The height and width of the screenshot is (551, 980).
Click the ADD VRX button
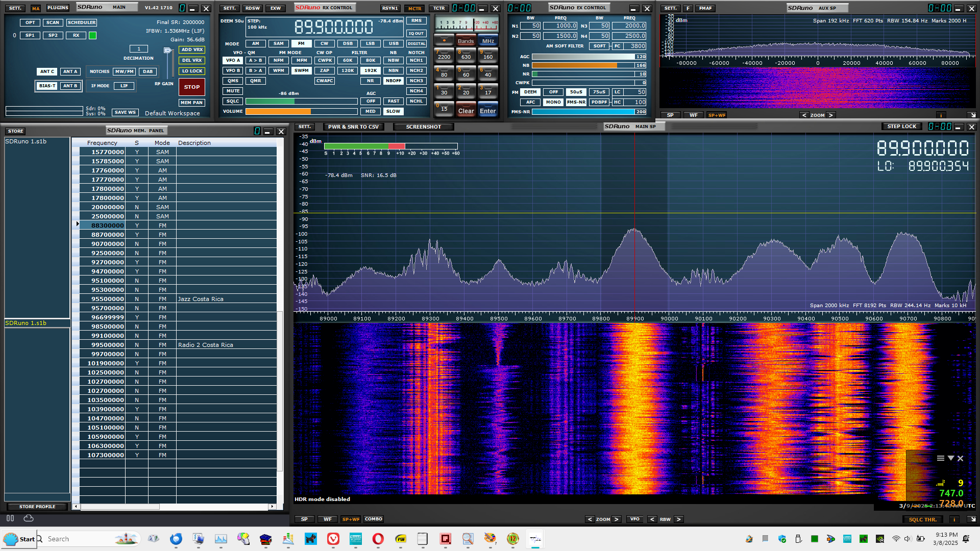(x=192, y=49)
